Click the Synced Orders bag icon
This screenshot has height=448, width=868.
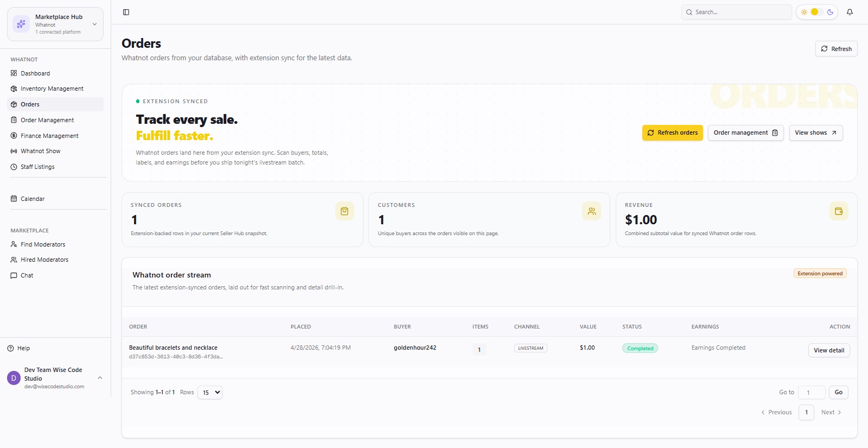pos(344,211)
